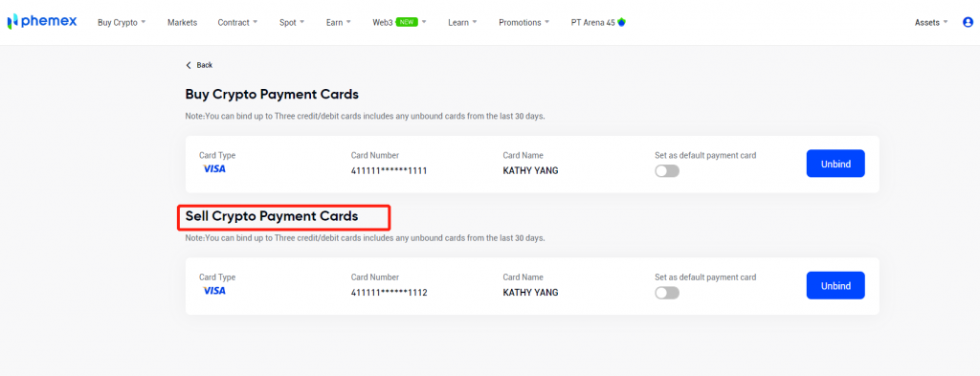The image size is (980, 376).
Task: Click the Back arrow icon
Action: pos(189,65)
